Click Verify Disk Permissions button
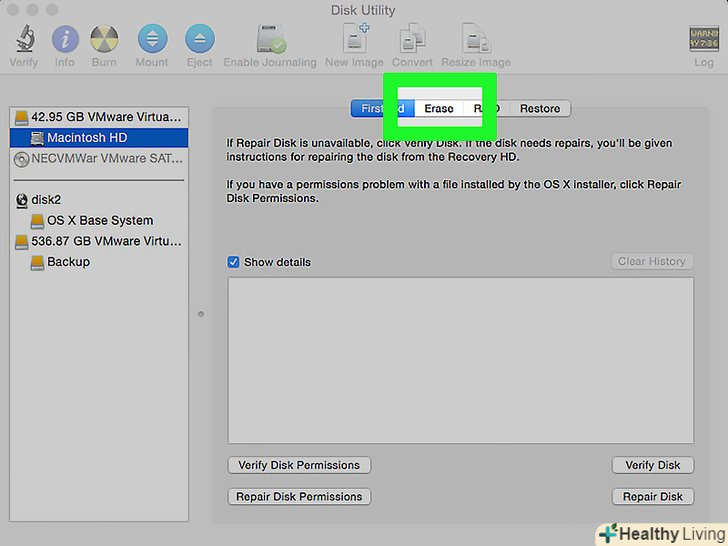Image resolution: width=728 pixels, height=546 pixels. click(299, 465)
